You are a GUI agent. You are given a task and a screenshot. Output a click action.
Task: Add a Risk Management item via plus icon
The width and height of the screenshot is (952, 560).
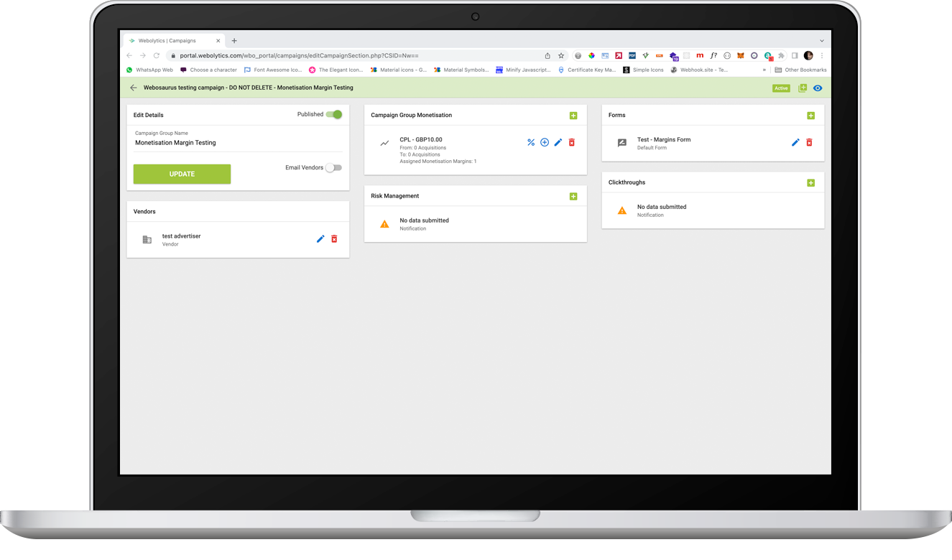573,195
